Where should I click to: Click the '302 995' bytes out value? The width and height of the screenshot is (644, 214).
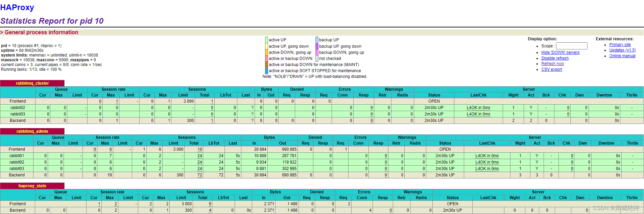click(289, 169)
